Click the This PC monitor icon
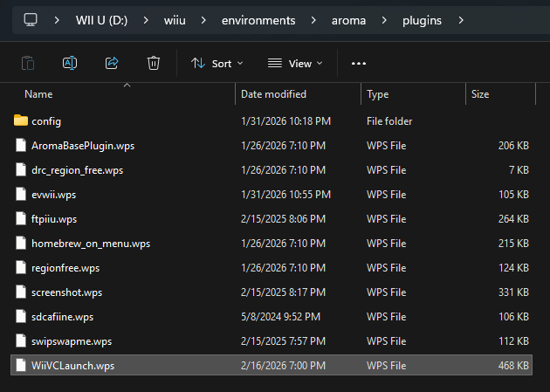The width and height of the screenshot is (550, 392). pyautogui.click(x=31, y=19)
